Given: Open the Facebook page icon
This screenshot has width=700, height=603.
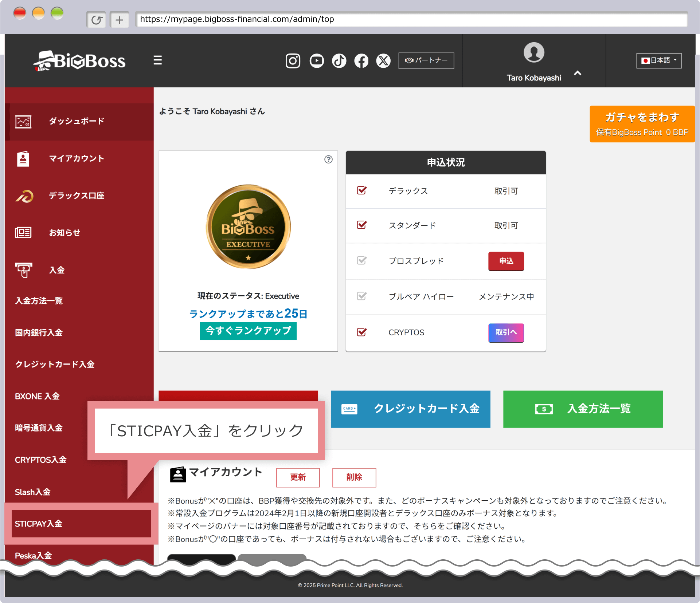Looking at the screenshot, I should coord(361,61).
